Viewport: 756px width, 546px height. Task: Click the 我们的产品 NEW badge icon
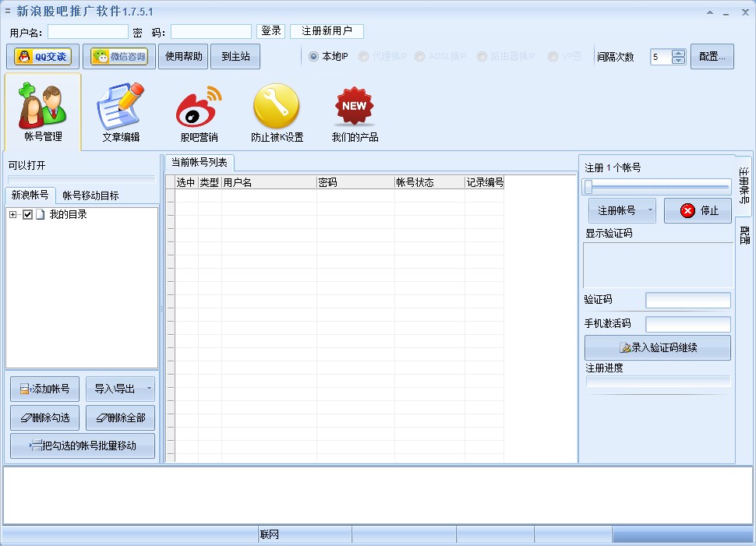[x=355, y=109]
